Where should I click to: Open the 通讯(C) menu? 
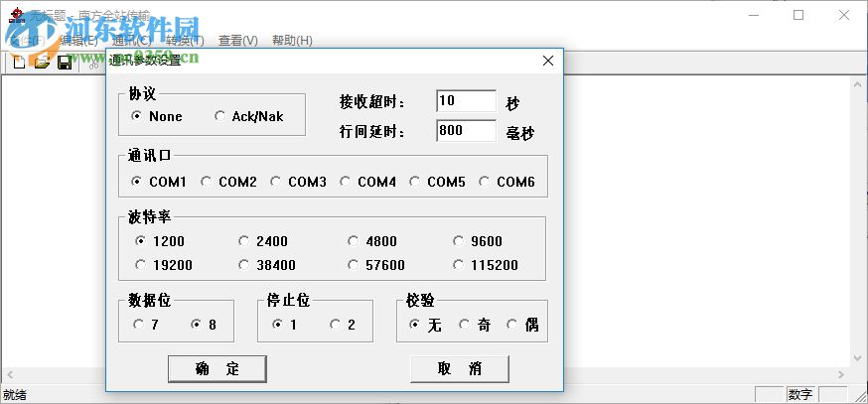[x=131, y=41]
